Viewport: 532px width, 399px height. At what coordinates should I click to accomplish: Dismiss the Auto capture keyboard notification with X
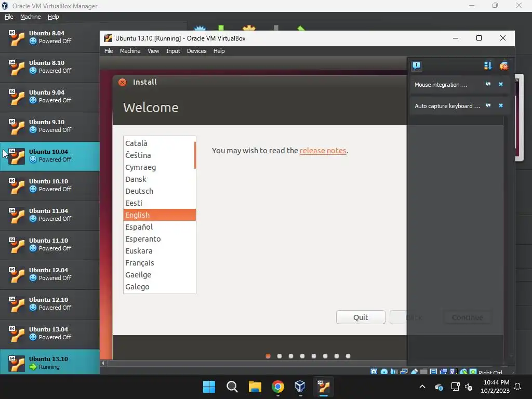click(x=501, y=105)
